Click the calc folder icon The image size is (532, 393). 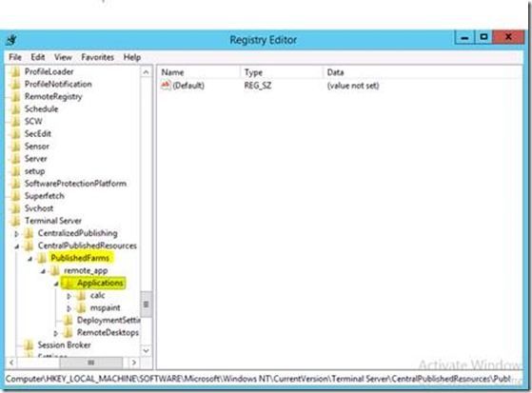(x=82, y=296)
